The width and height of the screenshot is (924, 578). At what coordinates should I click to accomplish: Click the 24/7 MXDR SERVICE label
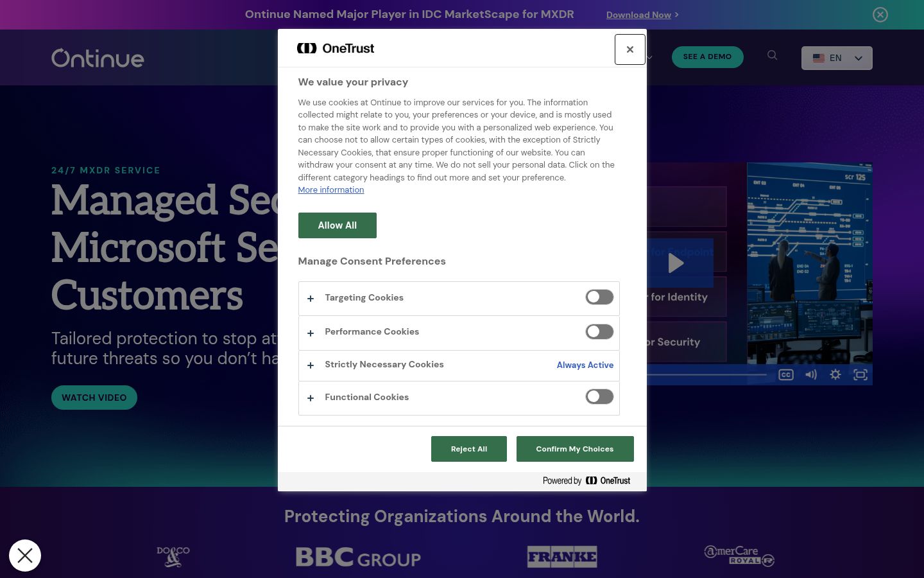point(106,170)
